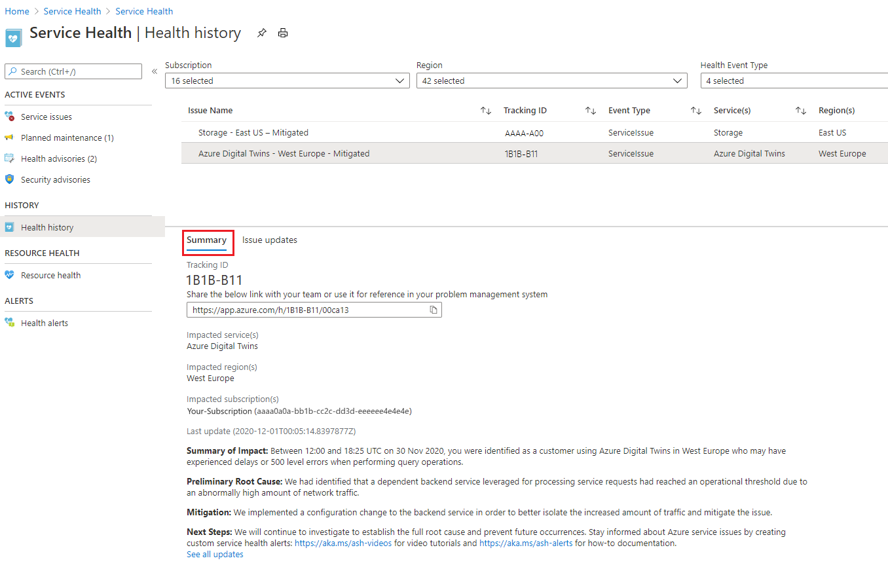Select Azure Digital Twins - West Europe row
Screen dimensions: 888x588
click(534, 153)
